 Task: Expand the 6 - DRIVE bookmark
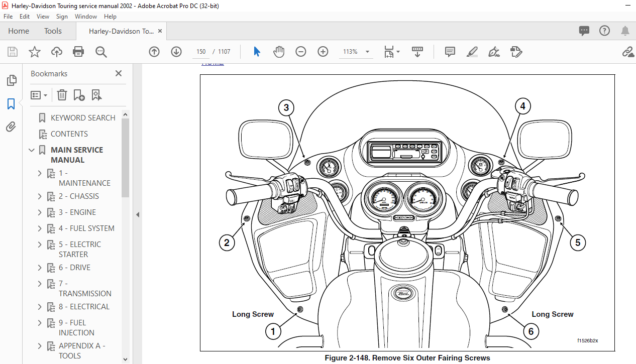tap(40, 268)
